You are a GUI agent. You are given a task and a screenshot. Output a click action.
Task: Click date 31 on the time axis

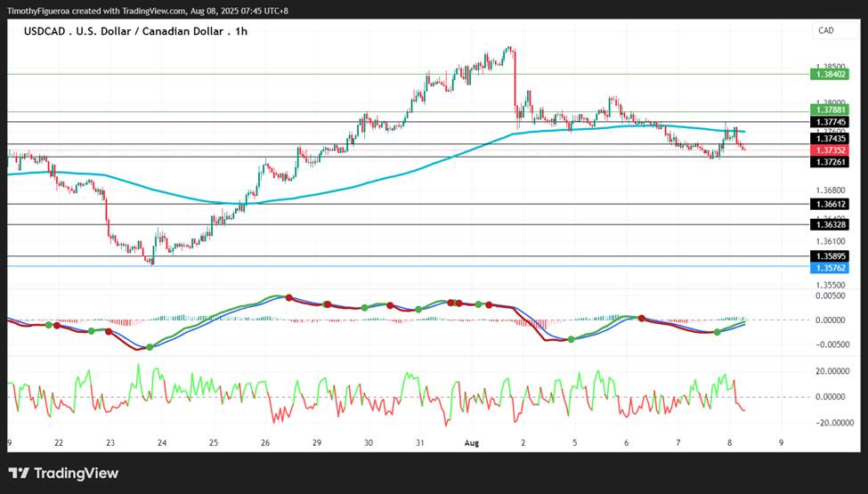point(420,443)
